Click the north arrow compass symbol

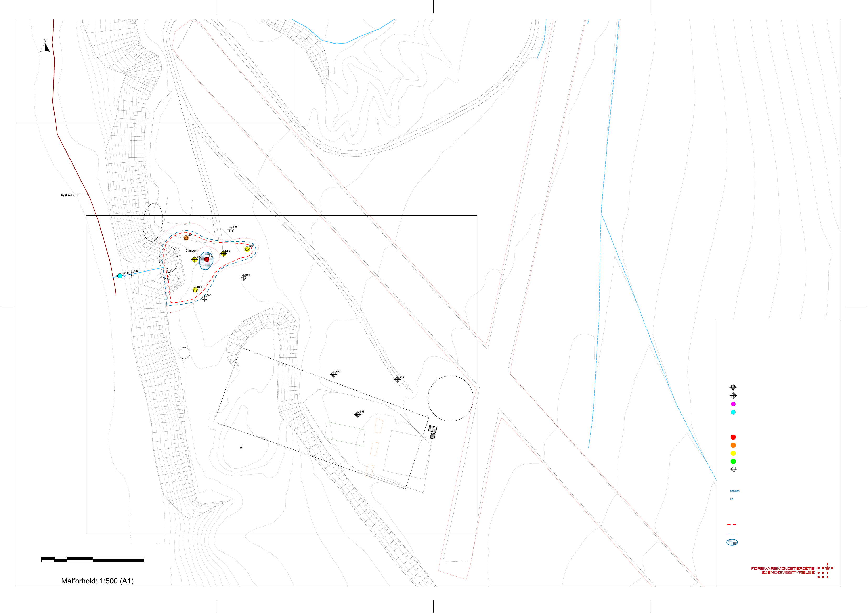coord(45,46)
